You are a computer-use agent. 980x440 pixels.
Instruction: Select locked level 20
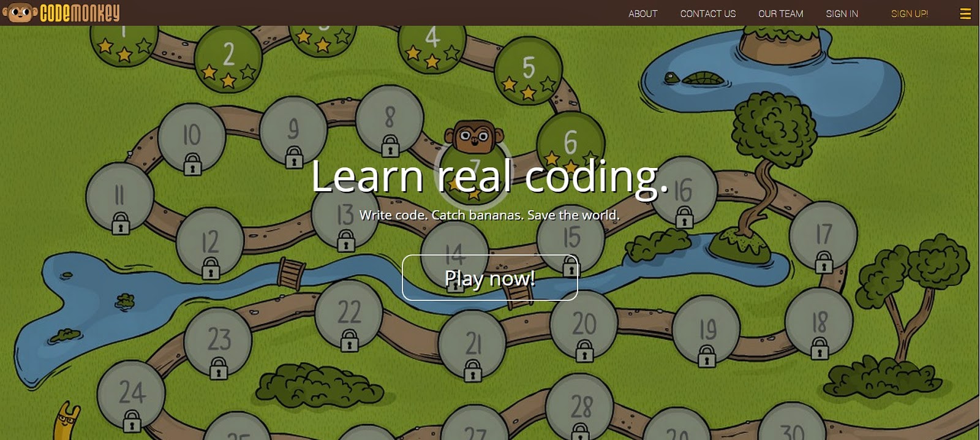[x=584, y=325]
